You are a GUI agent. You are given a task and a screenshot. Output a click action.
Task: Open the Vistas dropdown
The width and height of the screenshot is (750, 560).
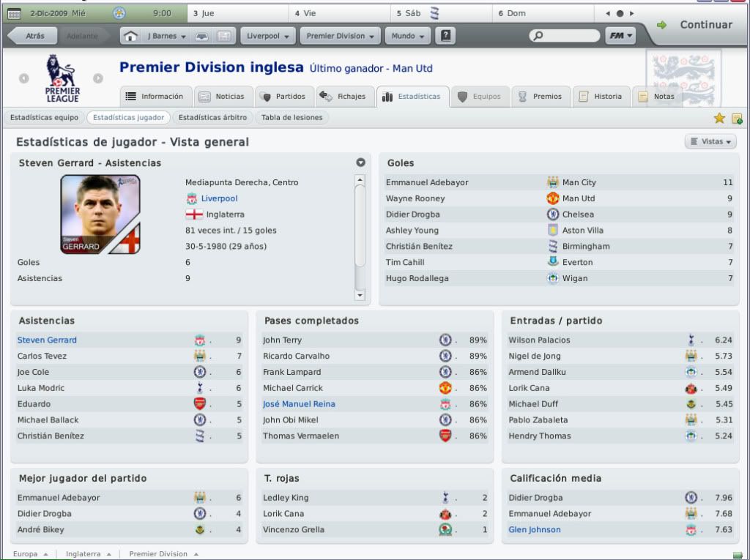710,141
